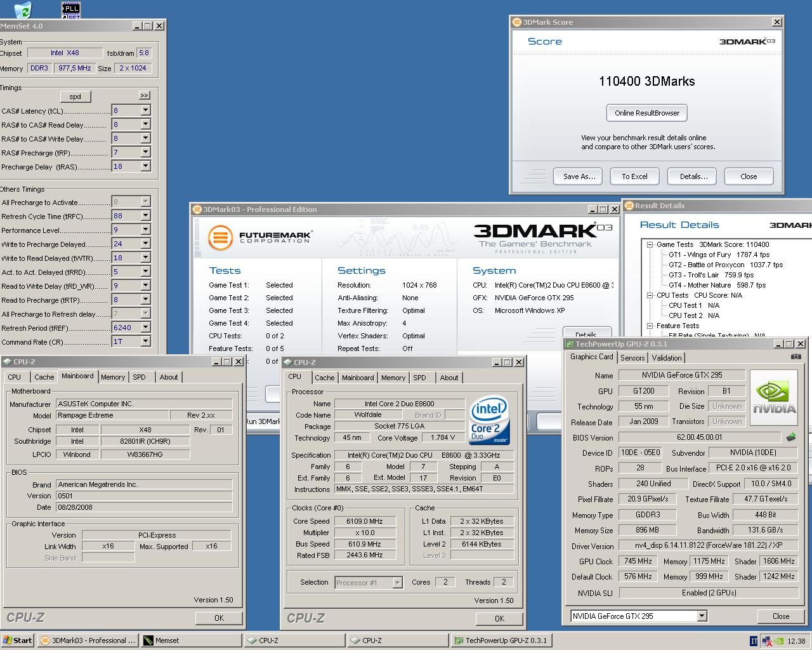Open Memory tab in right CPU-Z window
The height and width of the screenshot is (650, 812).
click(x=393, y=378)
